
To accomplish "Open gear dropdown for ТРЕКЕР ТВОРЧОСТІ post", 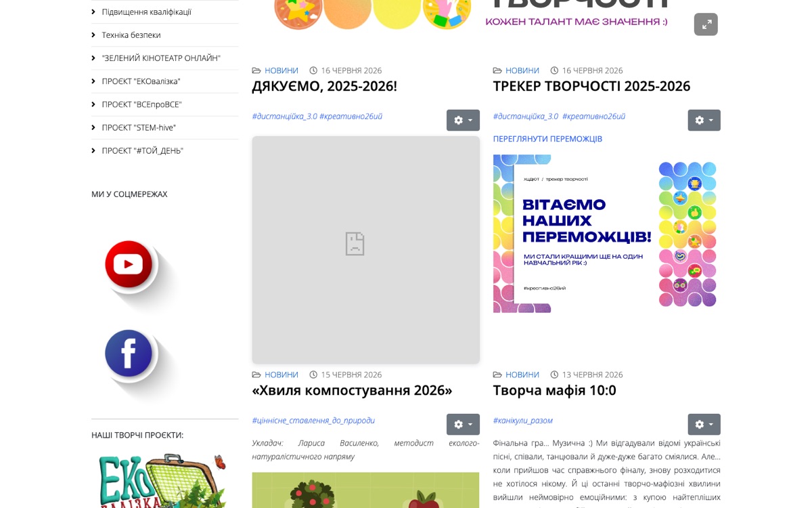I will coord(704,120).
